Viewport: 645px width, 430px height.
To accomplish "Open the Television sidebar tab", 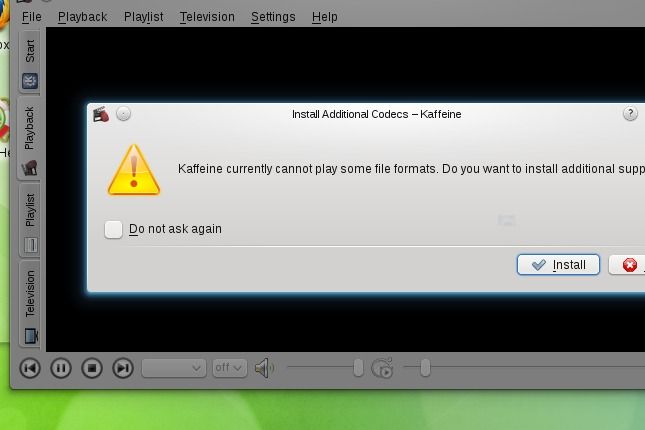I will coord(30,304).
